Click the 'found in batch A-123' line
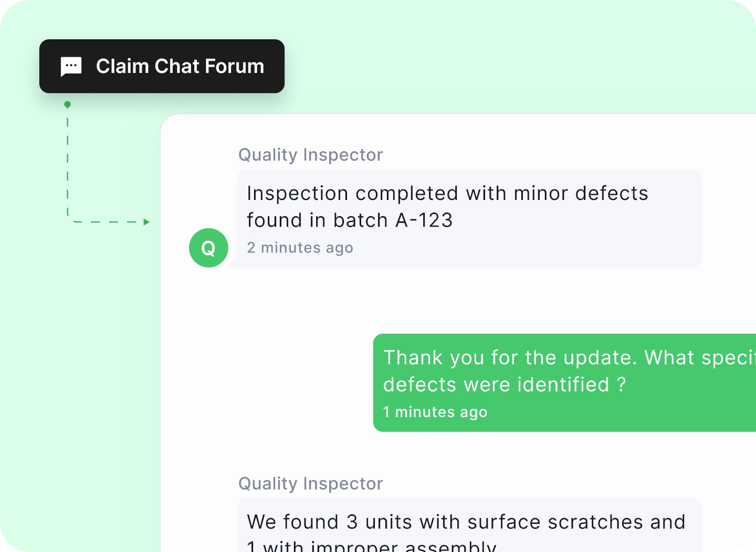Screen dimensions: 756x552 (x=350, y=220)
